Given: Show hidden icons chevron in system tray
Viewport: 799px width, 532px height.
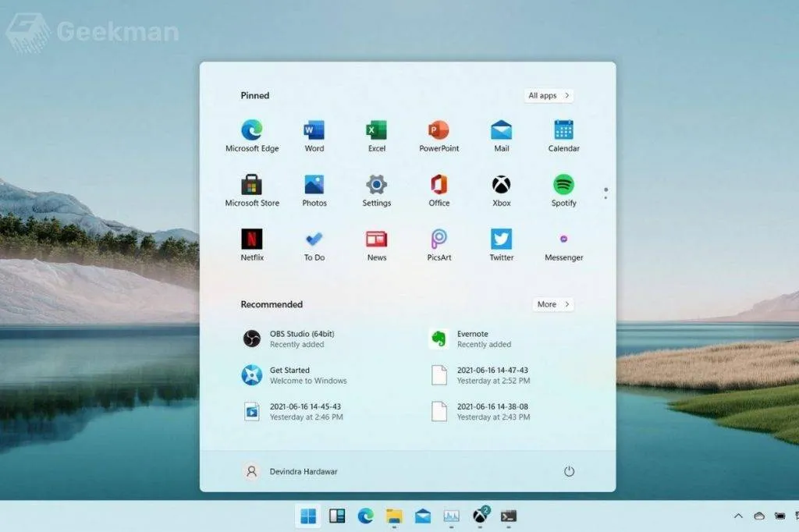Looking at the screenshot, I should pyautogui.click(x=738, y=516).
